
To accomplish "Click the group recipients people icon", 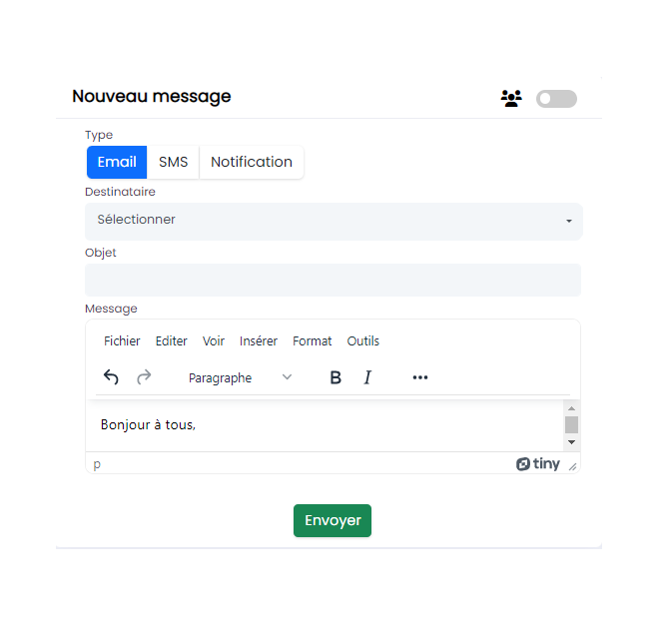I will [x=511, y=98].
